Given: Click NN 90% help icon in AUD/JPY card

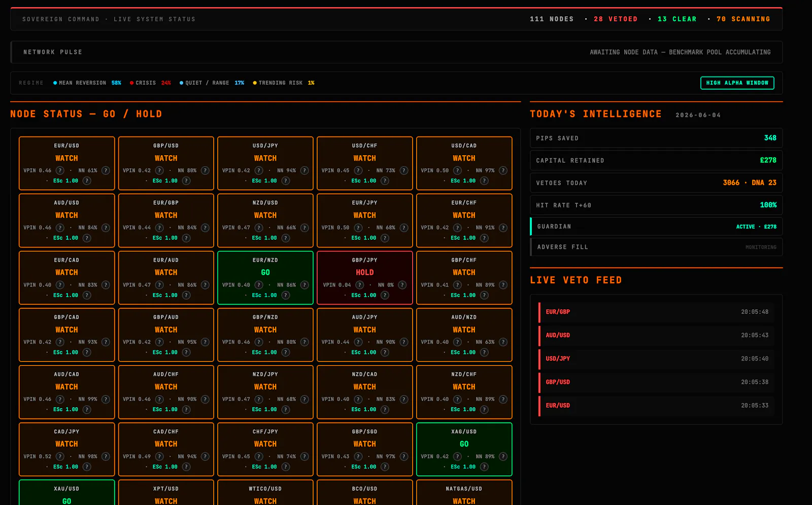Looking at the screenshot, I should (404, 342).
